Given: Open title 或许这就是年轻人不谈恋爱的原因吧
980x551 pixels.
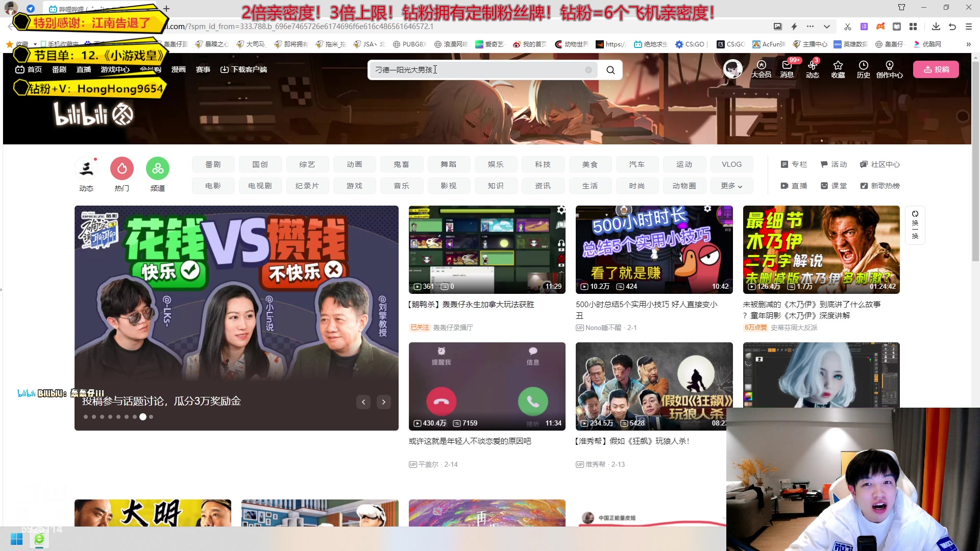Looking at the screenshot, I should point(470,441).
